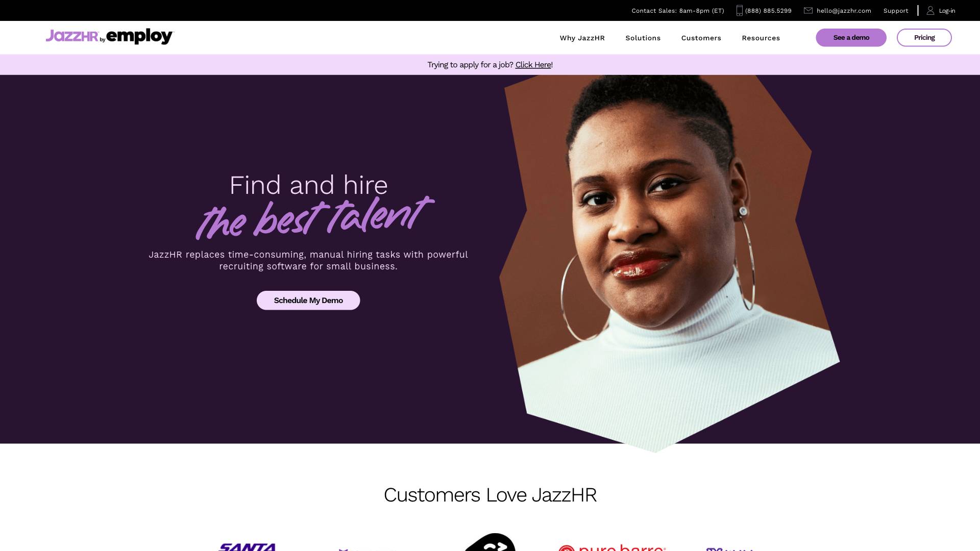Viewport: 980px width, 551px height.
Task: Click the user profile Log-in icon
Action: point(930,11)
